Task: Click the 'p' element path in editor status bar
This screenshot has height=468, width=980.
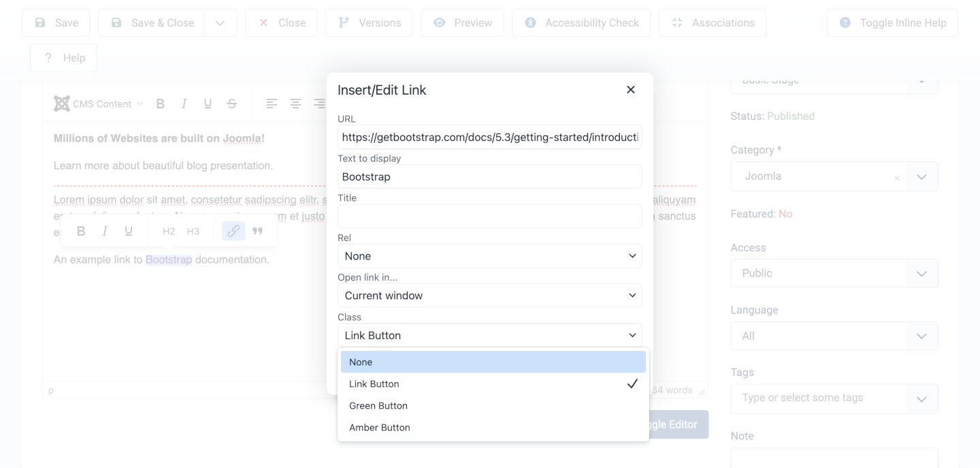Action: (x=51, y=390)
